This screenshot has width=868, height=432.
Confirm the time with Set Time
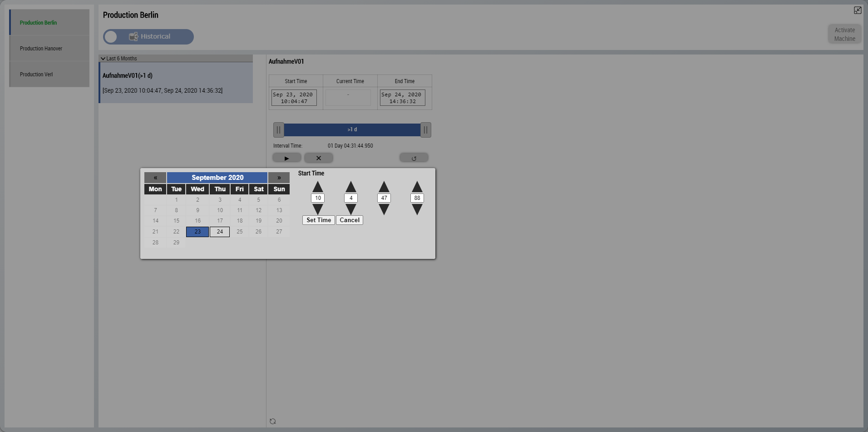coord(318,220)
